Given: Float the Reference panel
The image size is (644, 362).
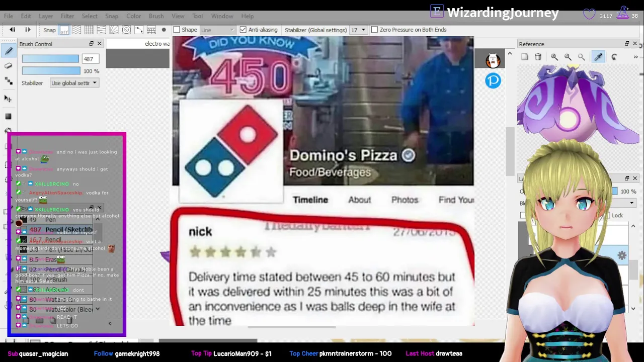Looking at the screenshot, I should 627,44.
